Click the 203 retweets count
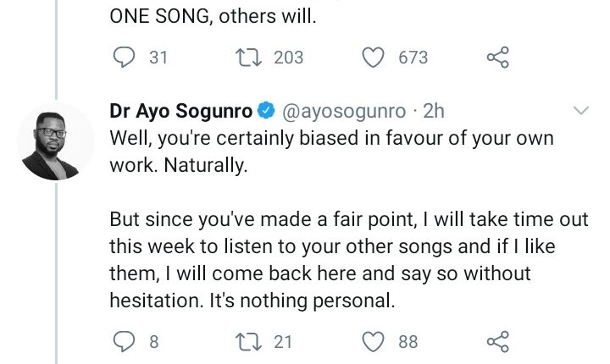 [x=288, y=58]
